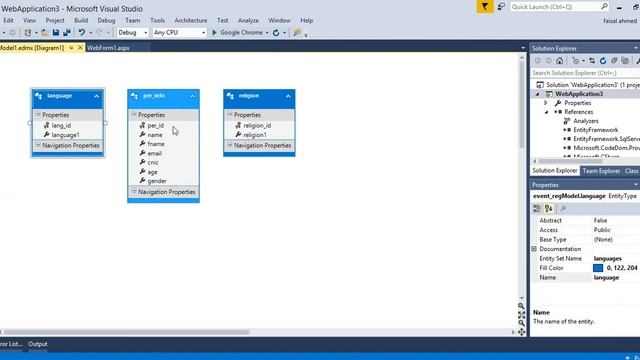Click the Alphabetical sort icon in Properties
640x360 pixels.
point(549,209)
